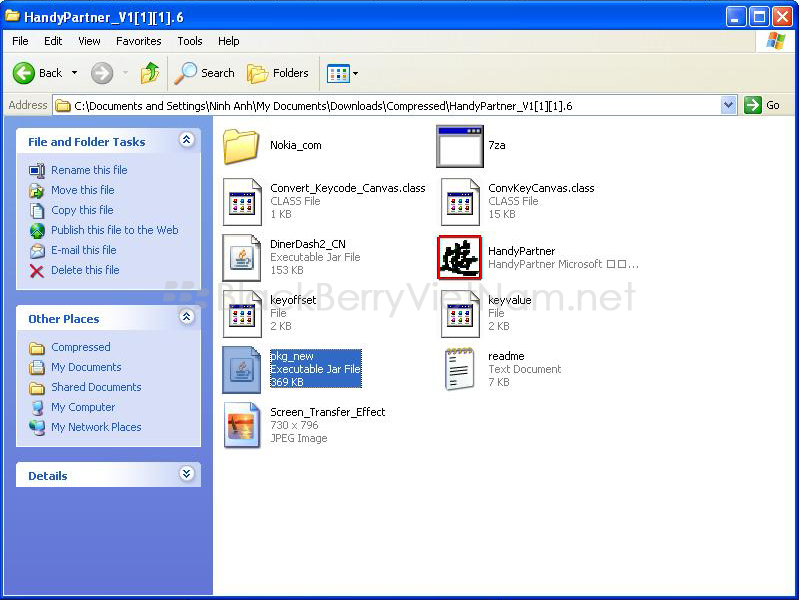800x600 pixels.
Task: Click the My Computer link text
Action: coord(83,407)
